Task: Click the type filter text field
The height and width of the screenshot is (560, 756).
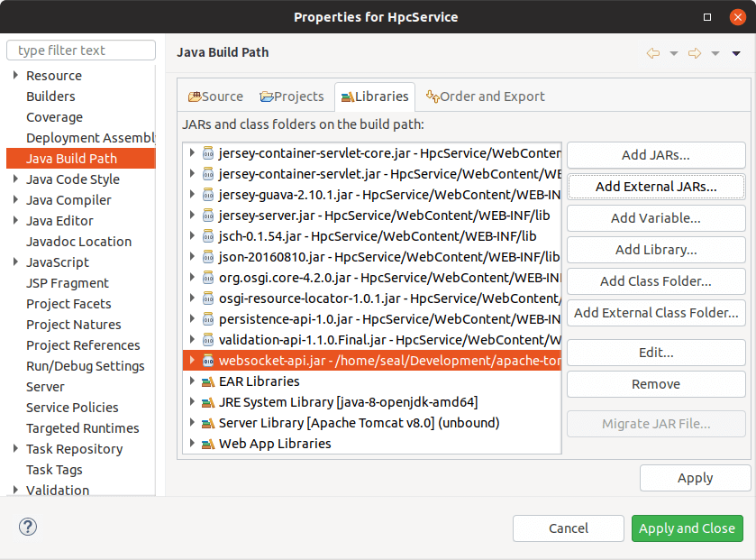Action: point(81,50)
